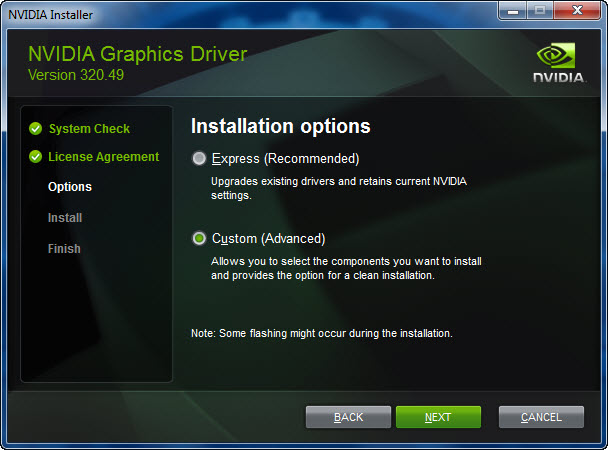
Task: Click the System Check green checkmark icon
Action: 35,129
